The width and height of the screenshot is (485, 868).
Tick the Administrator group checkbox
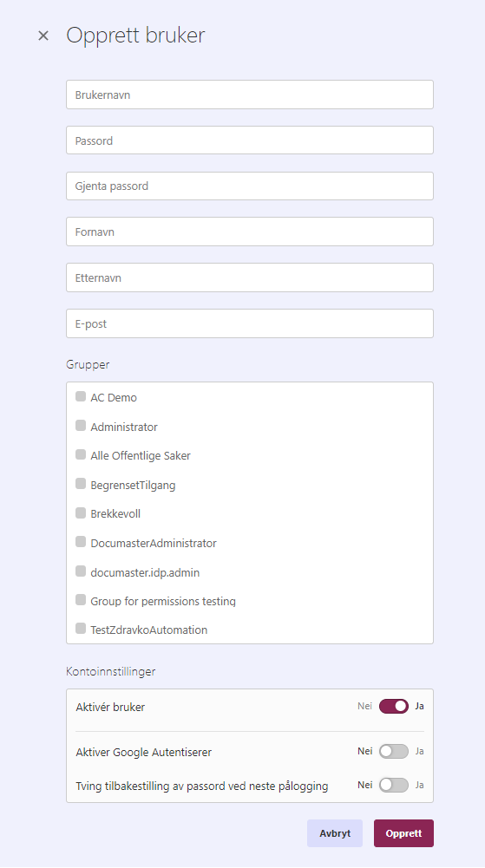click(81, 426)
